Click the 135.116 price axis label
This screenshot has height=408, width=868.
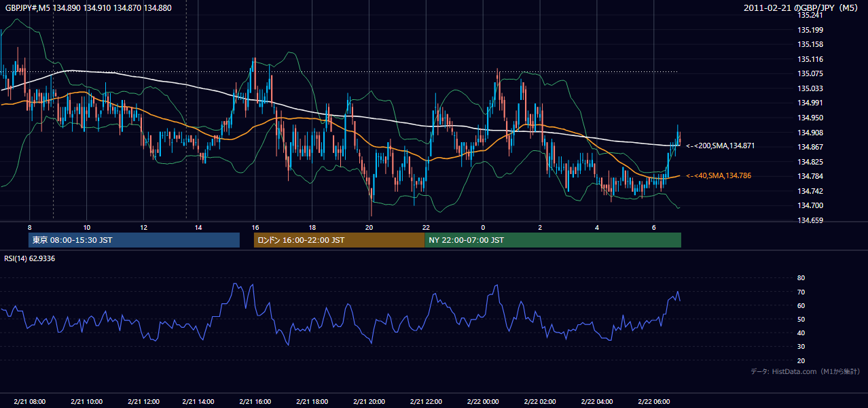pyautogui.click(x=810, y=59)
